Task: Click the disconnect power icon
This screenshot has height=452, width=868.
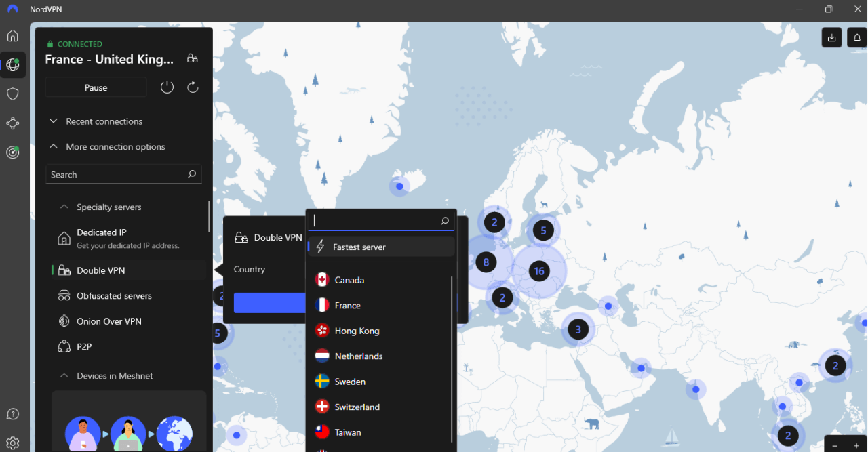Action: pos(167,87)
